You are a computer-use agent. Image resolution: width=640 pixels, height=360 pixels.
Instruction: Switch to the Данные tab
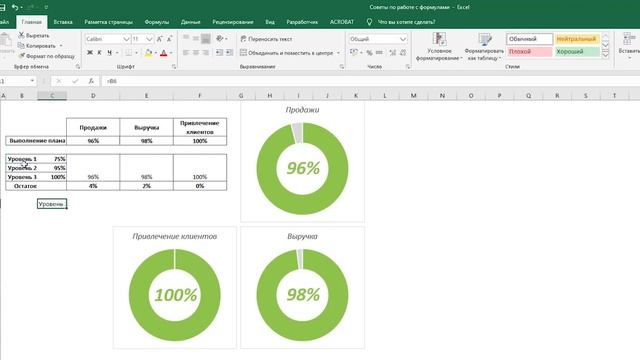coord(191,22)
